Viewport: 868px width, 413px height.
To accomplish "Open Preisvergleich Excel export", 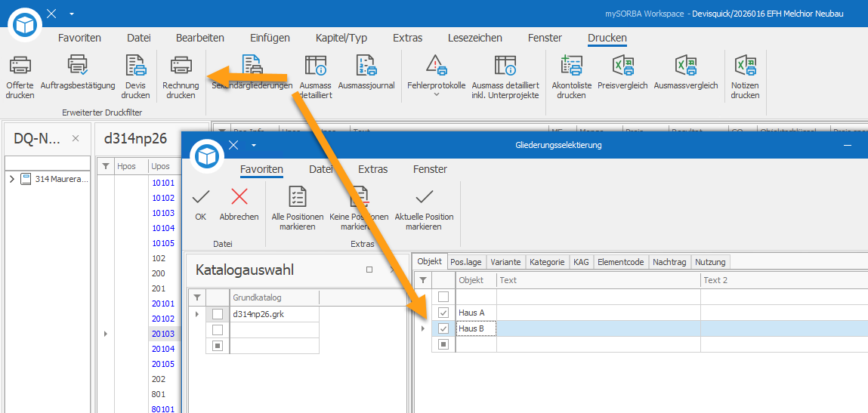I will click(622, 72).
